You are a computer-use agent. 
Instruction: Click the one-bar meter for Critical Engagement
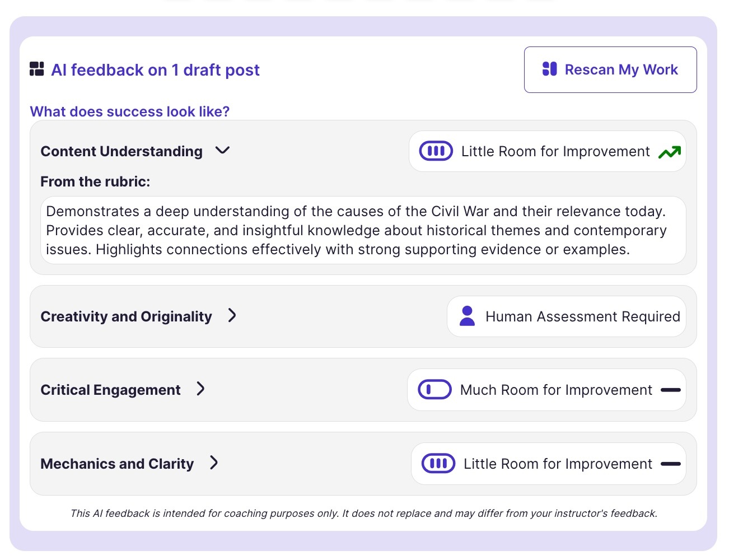(x=434, y=390)
